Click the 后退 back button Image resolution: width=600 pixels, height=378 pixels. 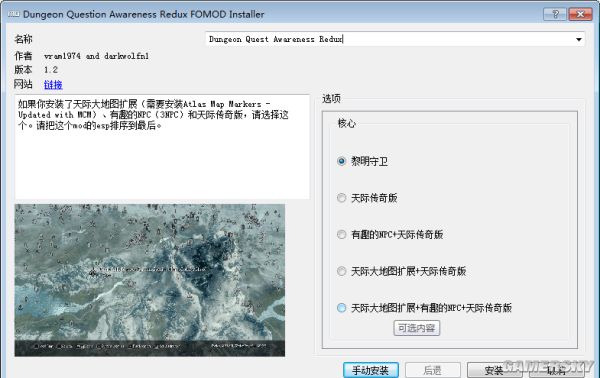tap(432, 370)
